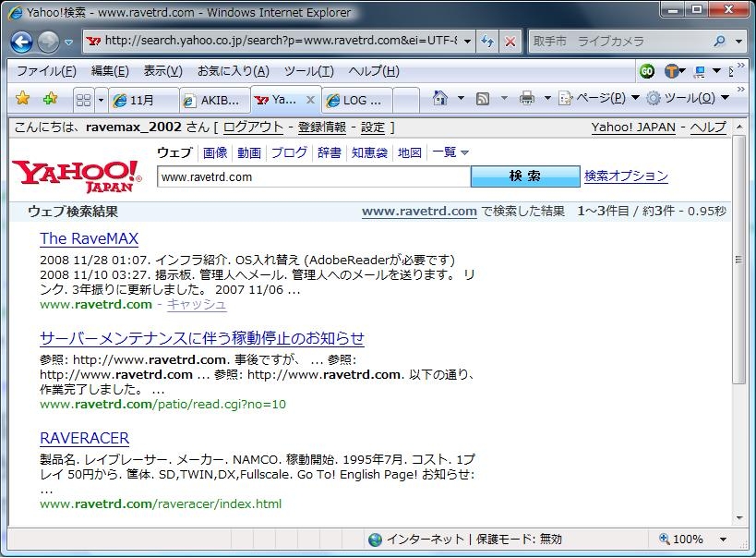Open the search provider dropdown arrow
Image resolution: width=756 pixels, height=558 pixels.
click(738, 42)
